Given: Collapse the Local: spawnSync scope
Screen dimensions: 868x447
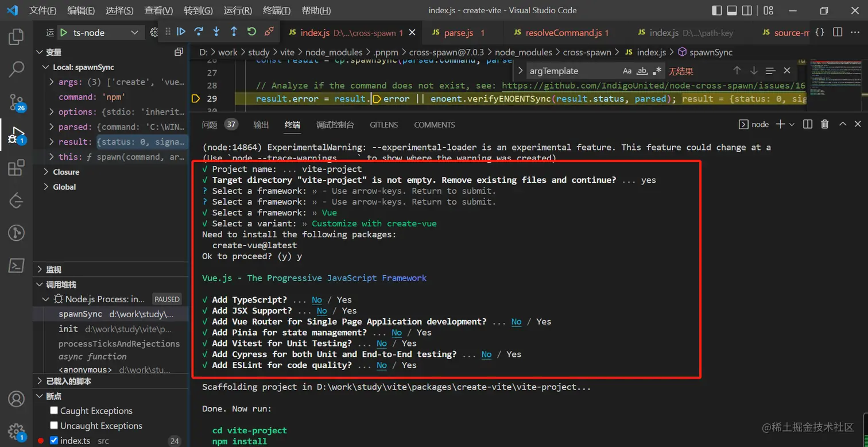Looking at the screenshot, I should point(46,67).
